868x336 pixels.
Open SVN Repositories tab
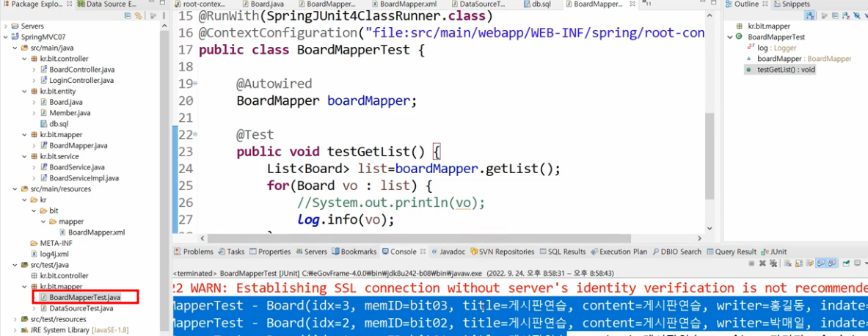pos(502,252)
